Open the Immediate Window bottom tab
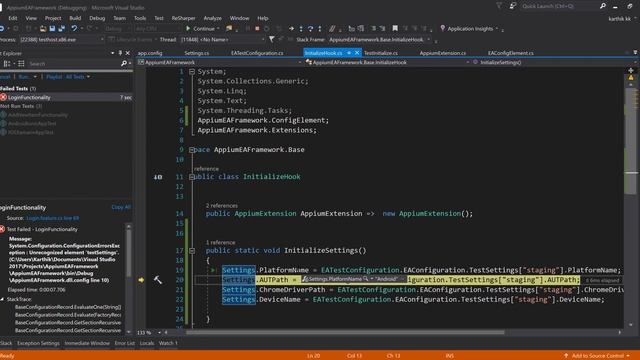The width and height of the screenshot is (640, 360). [87, 343]
